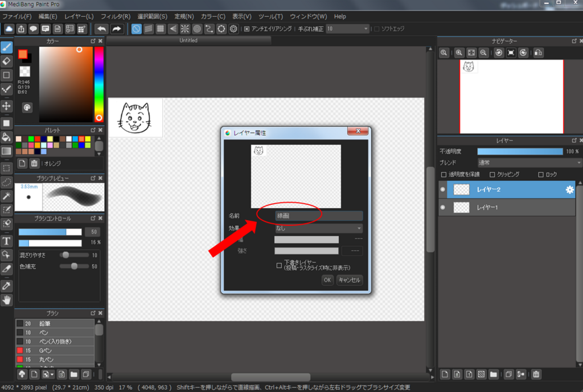The image size is (583, 392).
Task: Click キャンセル in レイヤー属性 dialog
Action: (349, 280)
